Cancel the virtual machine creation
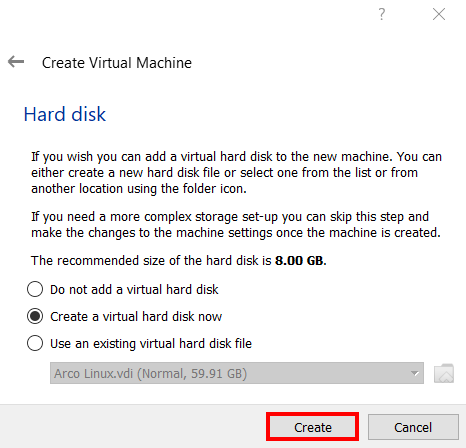Viewport: 466px width, 448px height. pos(413,427)
